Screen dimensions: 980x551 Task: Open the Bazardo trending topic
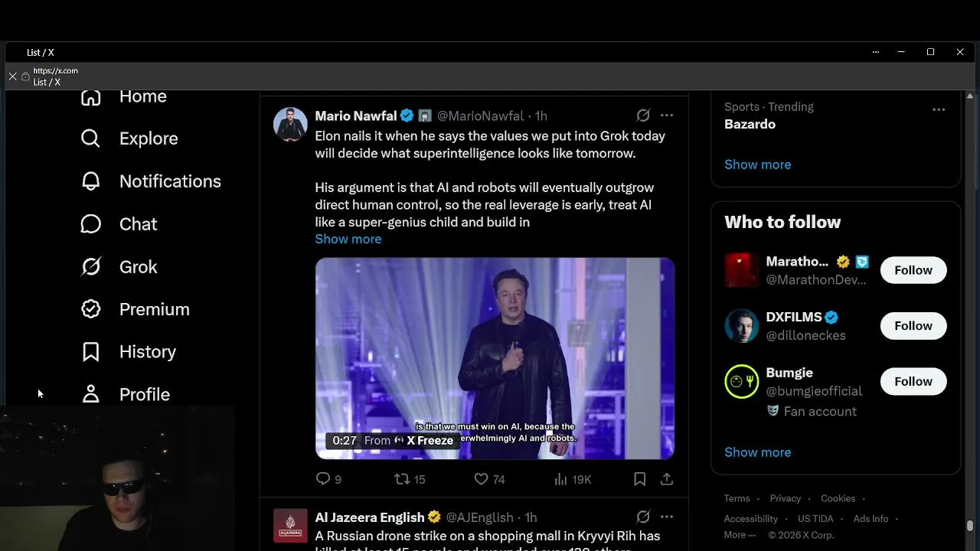click(x=750, y=124)
